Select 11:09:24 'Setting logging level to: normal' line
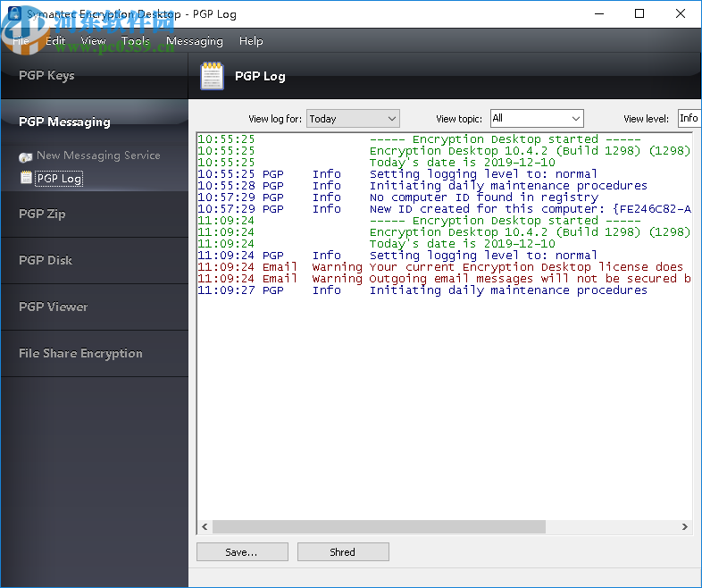Screen dimensions: 702x588 click(x=445, y=256)
